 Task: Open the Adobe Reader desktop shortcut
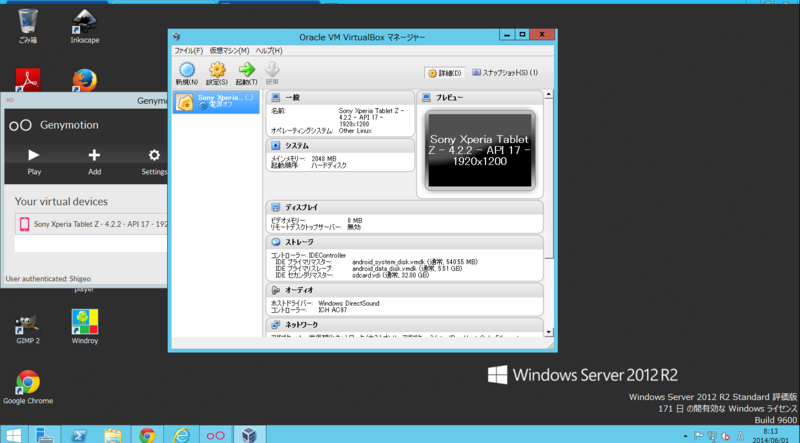(x=28, y=80)
